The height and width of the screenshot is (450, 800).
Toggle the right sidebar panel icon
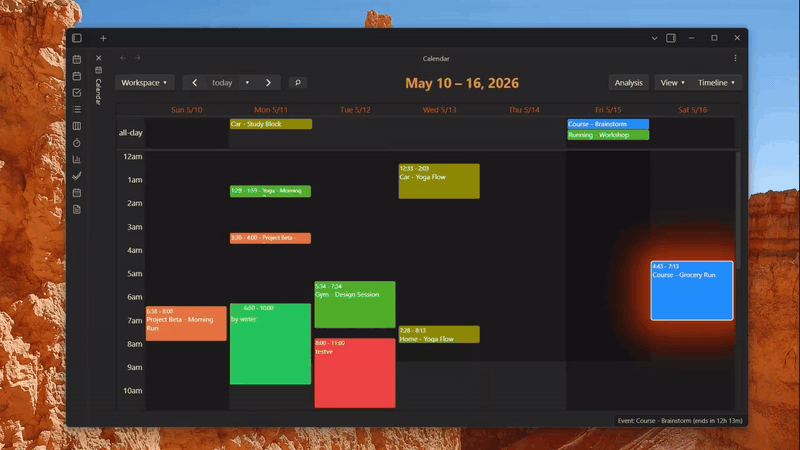[x=671, y=38]
